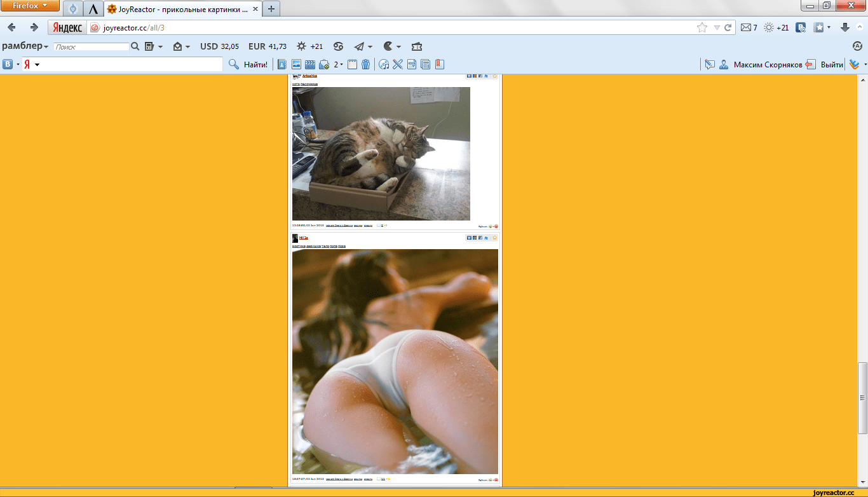Go back with the left arrow button
Image resolution: width=868 pixels, height=497 pixels.
11,27
